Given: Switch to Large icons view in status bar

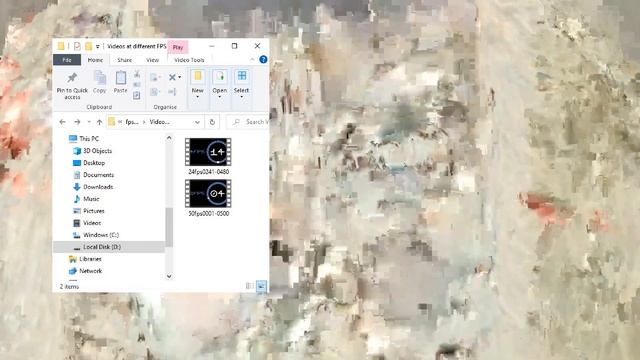Looking at the screenshot, I should pos(261,286).
